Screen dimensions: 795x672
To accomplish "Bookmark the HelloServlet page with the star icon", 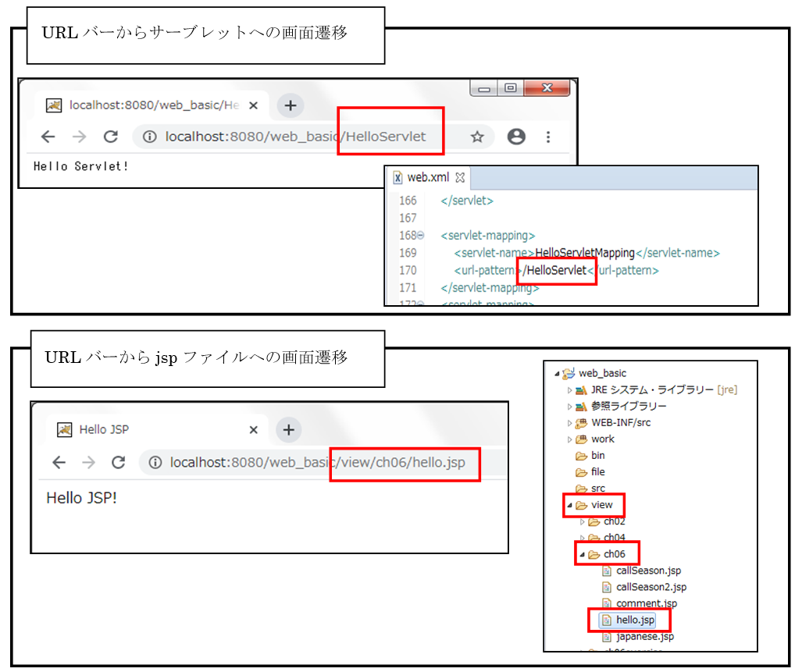I will (x=476, y=137).
